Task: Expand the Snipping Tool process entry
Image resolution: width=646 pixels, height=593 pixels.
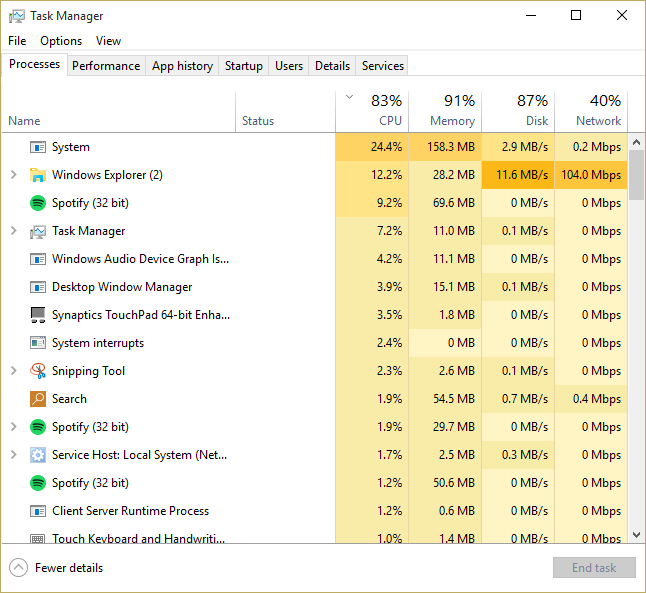Action: point(14,371)
